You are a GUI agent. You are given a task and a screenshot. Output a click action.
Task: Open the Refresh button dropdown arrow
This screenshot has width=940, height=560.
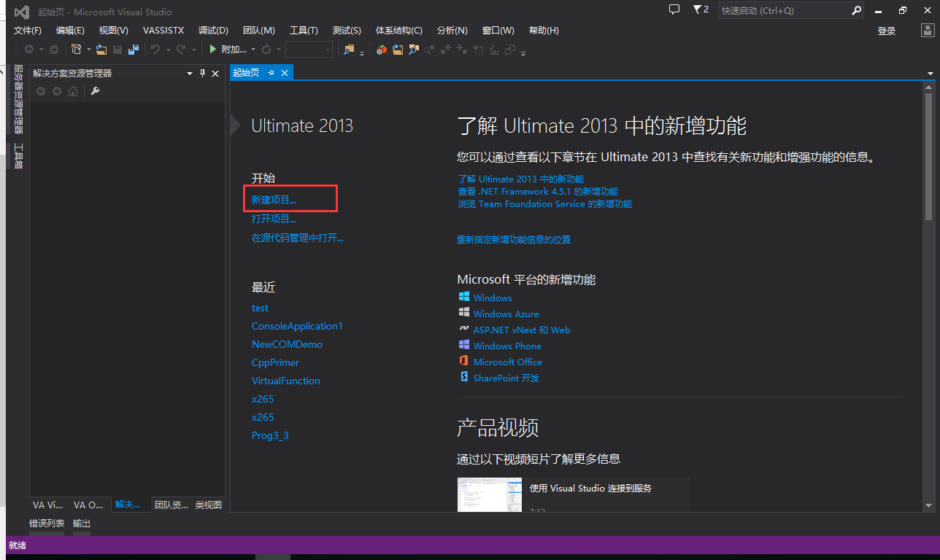coord(279,49)
